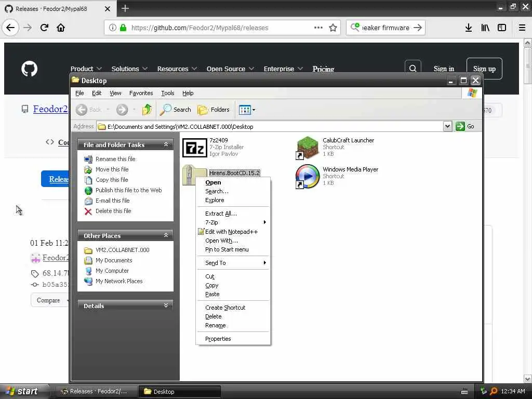Open page actions three-dot icon in address bar
The height and width of the screenshot is (399, 532).
pos(318,28)
